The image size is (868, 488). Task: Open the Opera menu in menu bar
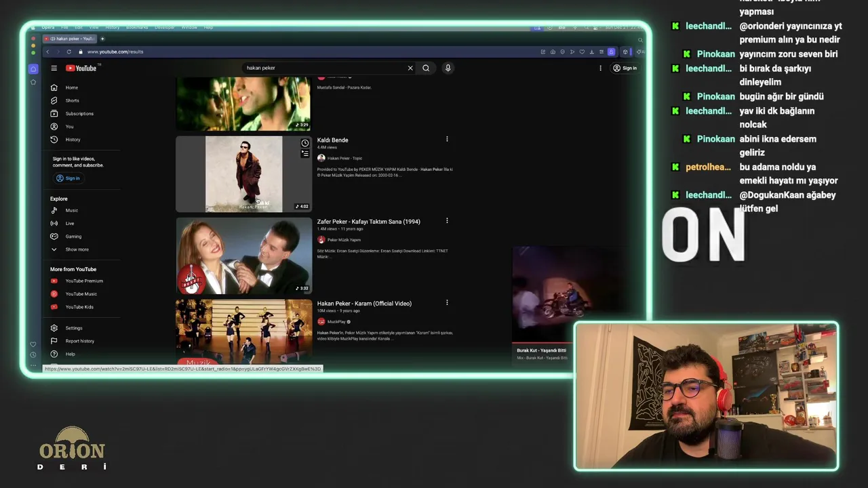click(x=47, y=27)
